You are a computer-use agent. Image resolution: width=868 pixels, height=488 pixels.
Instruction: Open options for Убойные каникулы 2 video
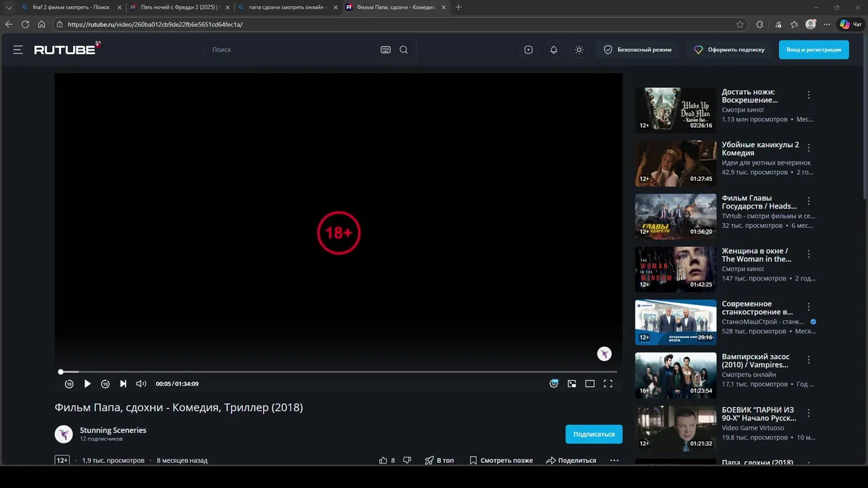tap(808, 148)
